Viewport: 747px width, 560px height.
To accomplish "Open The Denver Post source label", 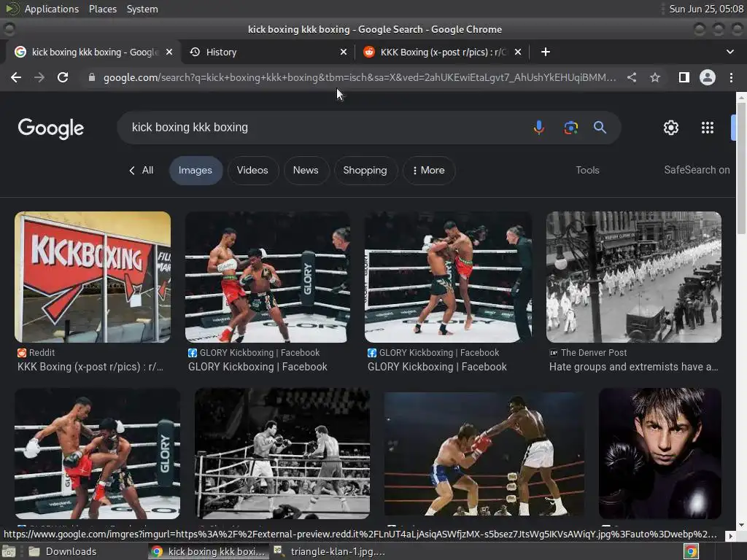I will pyautogui.click(x=588, y=352).
